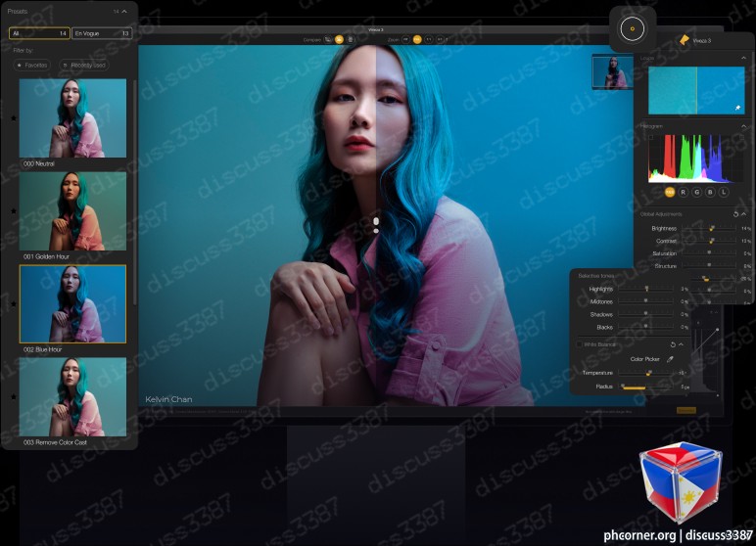The width and height of the screenshot is (756, 546).
Task: Show luminance L histogram channel
Action: [x=724, y=193]
